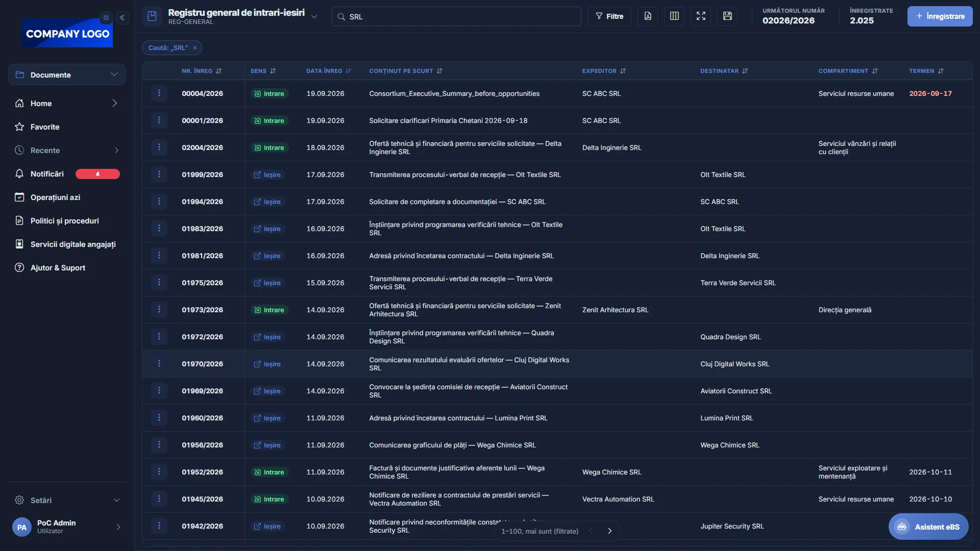Open the column layout chooser icon
980x551 pixels.
click(674, 16)
